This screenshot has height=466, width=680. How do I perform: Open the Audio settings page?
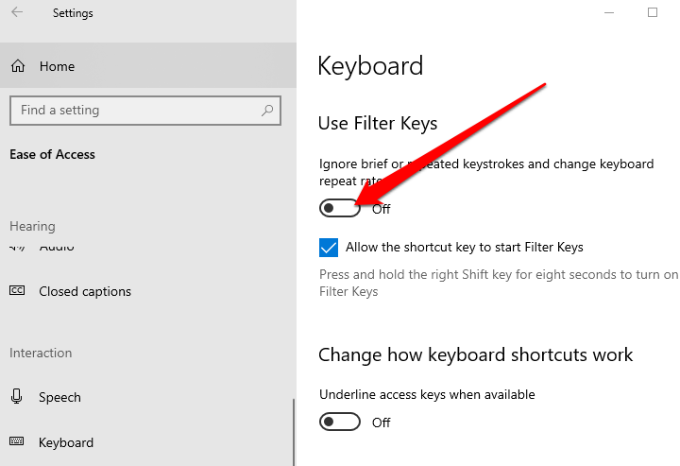pyautogui.click(x=57, y=247)
